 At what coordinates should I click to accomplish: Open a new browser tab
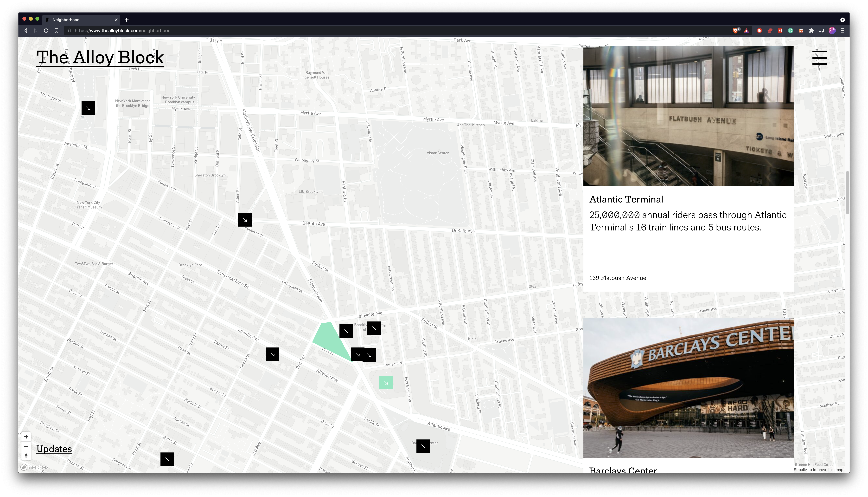click(127, 20)
